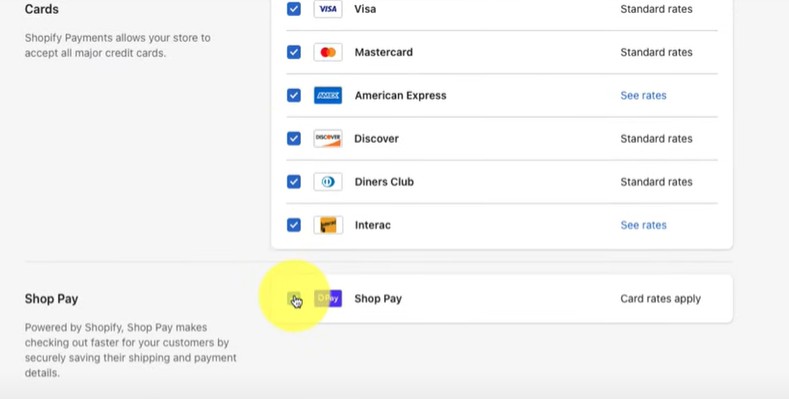Open See rates link for American Express
The image size is (789, 399).
[643, 96]
